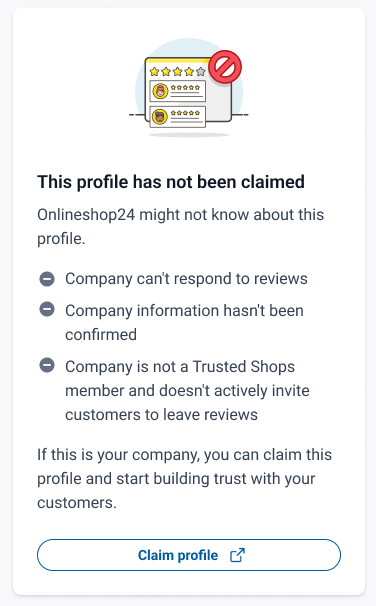Click the large star rating row in illustration
This screenshot has height=606, width=376.
[x=177, y=71]
